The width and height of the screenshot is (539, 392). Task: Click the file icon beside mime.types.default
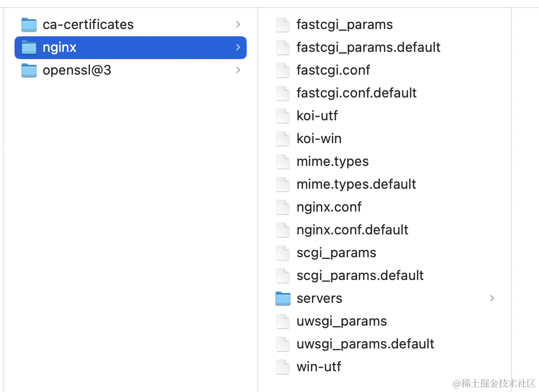pos(283,184)
